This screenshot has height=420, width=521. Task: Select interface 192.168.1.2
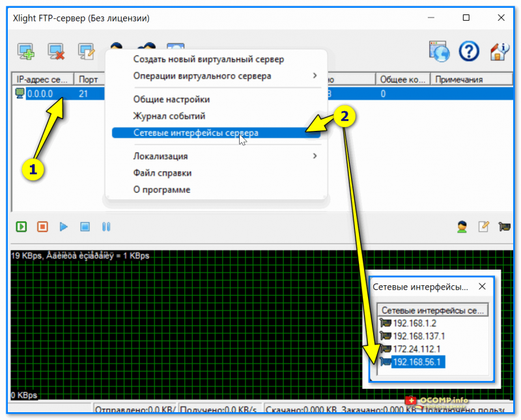click(414, 323)
